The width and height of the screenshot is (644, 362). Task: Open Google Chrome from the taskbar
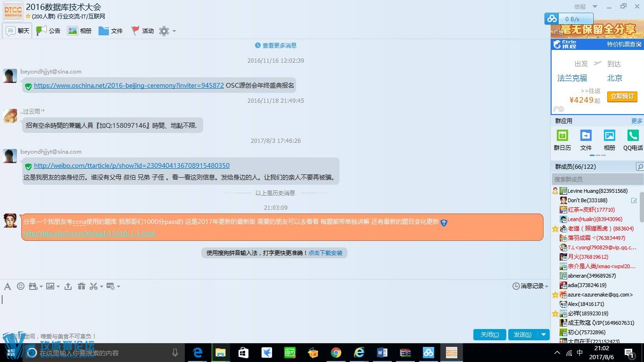click(x=336, y=353)
